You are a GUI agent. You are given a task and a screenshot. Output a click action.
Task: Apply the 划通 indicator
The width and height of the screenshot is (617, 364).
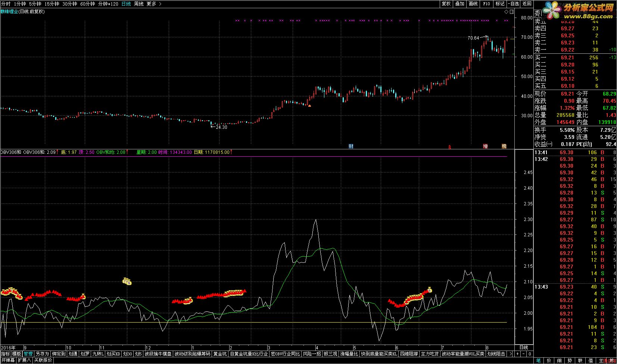tap(73, 354)
